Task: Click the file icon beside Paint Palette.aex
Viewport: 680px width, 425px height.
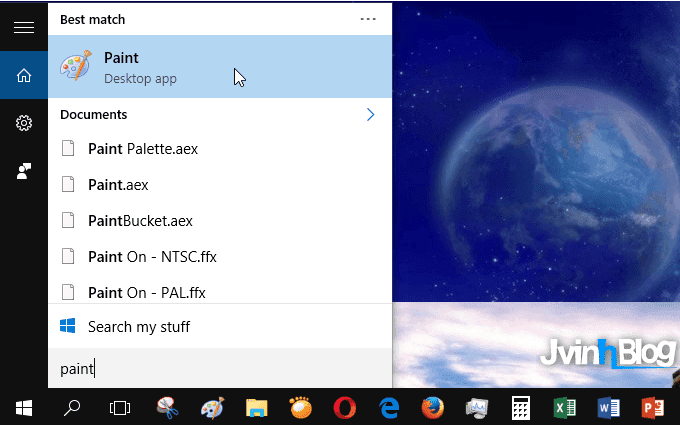Action: click(68, 148)
